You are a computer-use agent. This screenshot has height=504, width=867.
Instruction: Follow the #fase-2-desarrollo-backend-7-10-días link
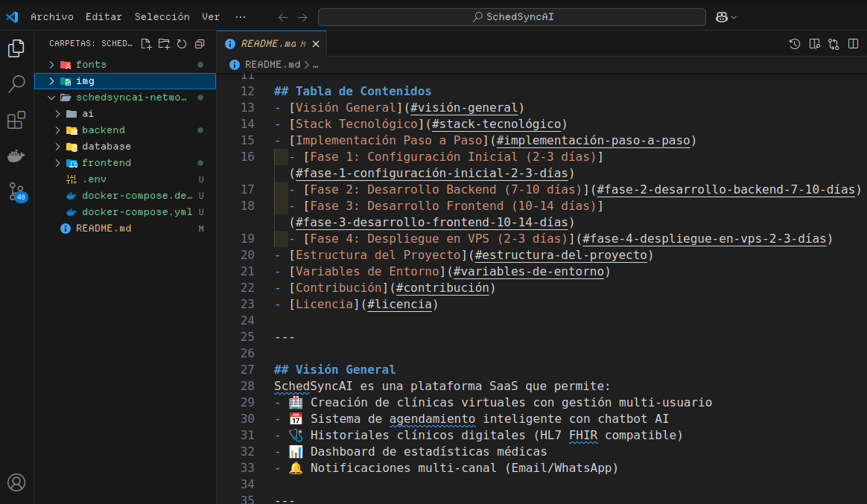coord(726,190)
